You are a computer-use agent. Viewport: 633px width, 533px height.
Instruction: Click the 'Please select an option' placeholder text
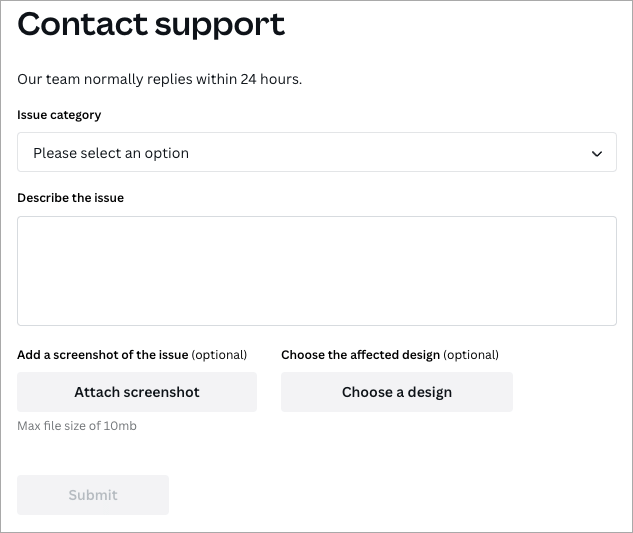click(x=111, y=153)
